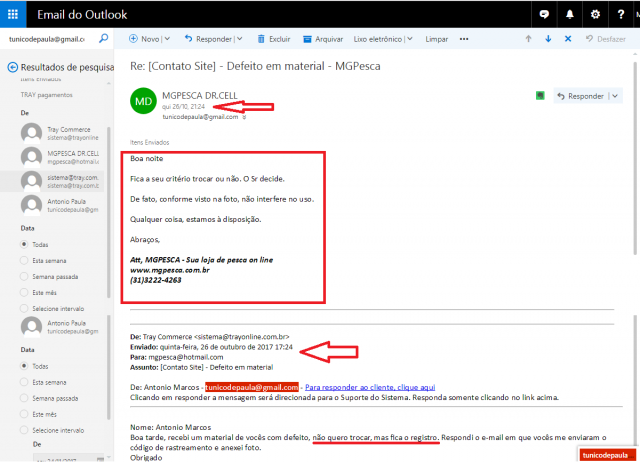Open the Skype chat icon in header
Screen dimensions: 640x463
(x=544, y=14)
